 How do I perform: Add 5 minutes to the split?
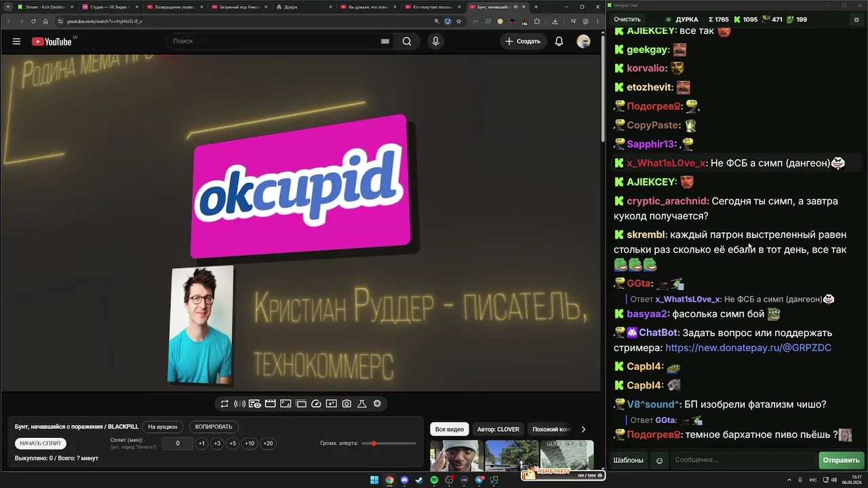233,443
